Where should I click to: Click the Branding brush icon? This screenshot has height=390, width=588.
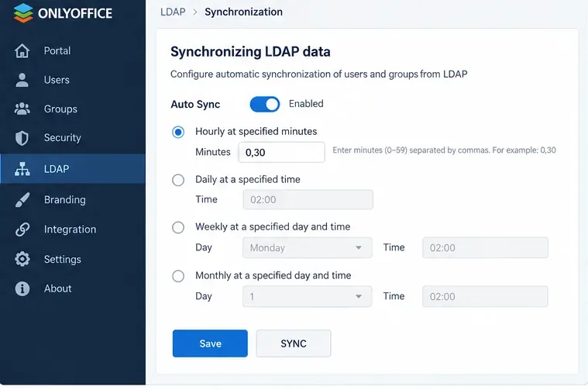pos(22,200)
